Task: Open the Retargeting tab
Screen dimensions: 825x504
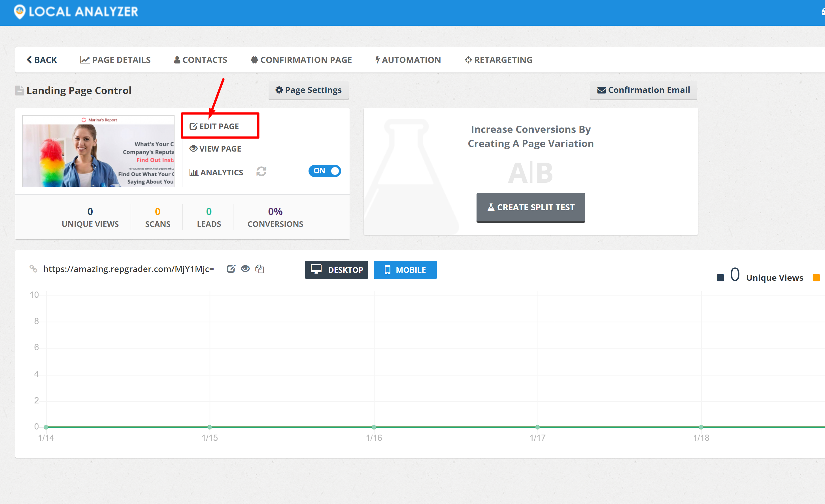Action: [498, 60]
